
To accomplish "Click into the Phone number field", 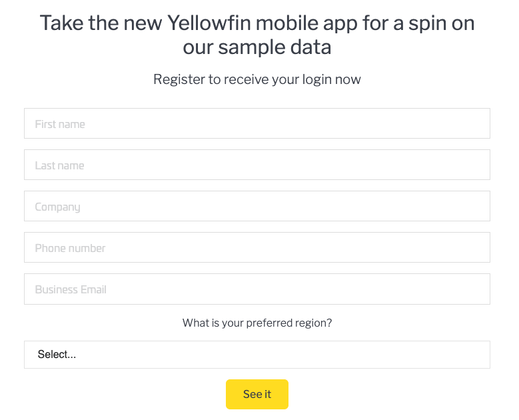I will [257, 248].
